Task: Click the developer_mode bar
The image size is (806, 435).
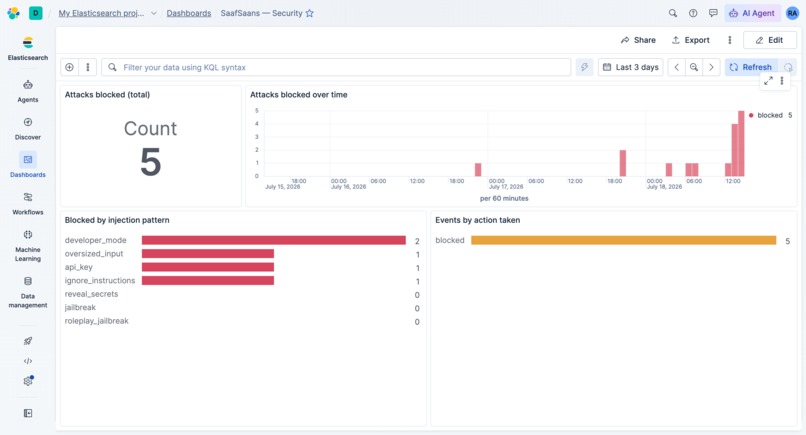Action: [273, 240]
